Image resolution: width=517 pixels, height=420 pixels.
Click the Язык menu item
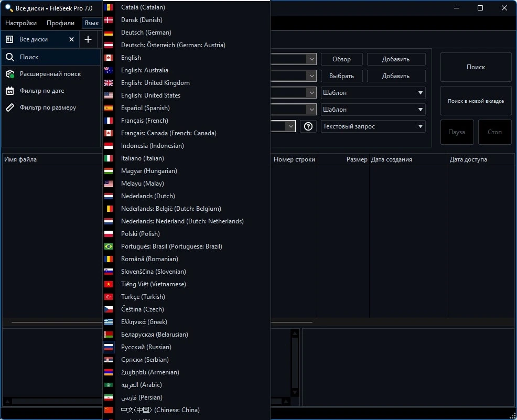91,23
